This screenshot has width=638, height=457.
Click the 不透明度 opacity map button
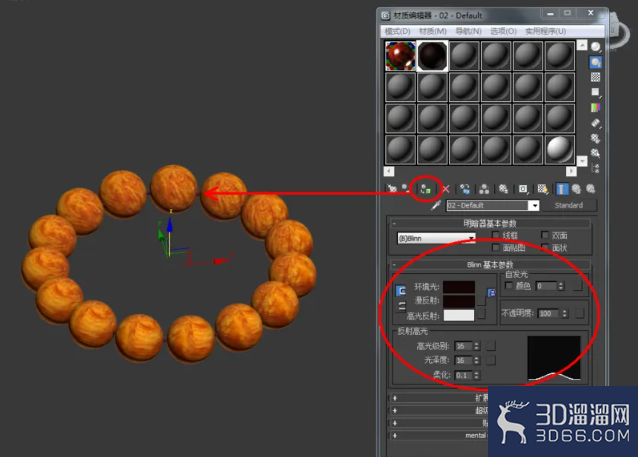pos(579,313)
